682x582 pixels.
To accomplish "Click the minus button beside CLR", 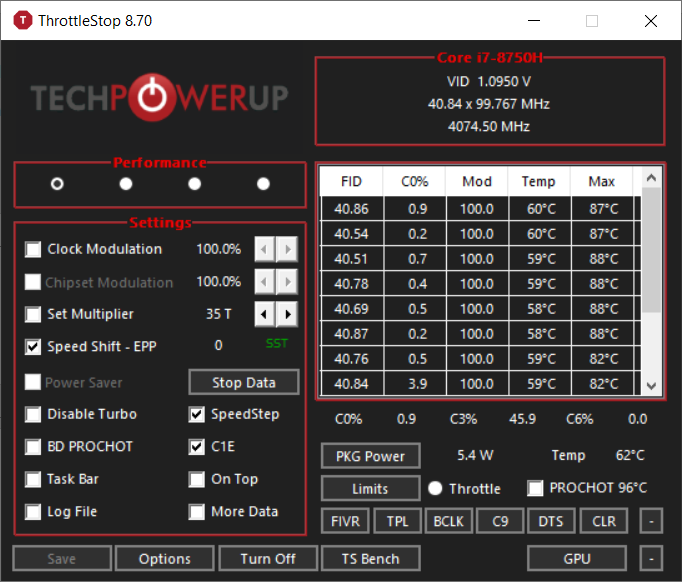I will (651, 521).
